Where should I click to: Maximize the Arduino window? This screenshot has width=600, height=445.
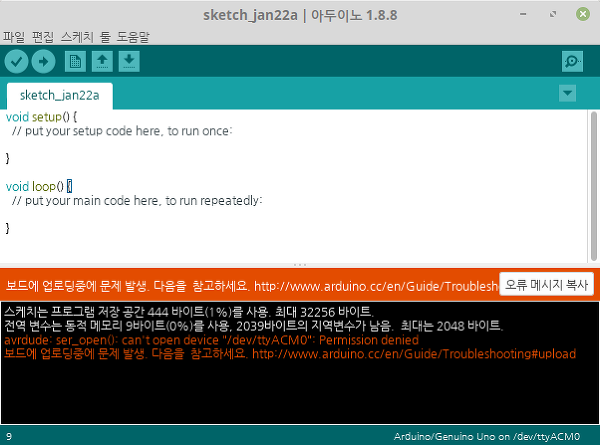point(553,14)
